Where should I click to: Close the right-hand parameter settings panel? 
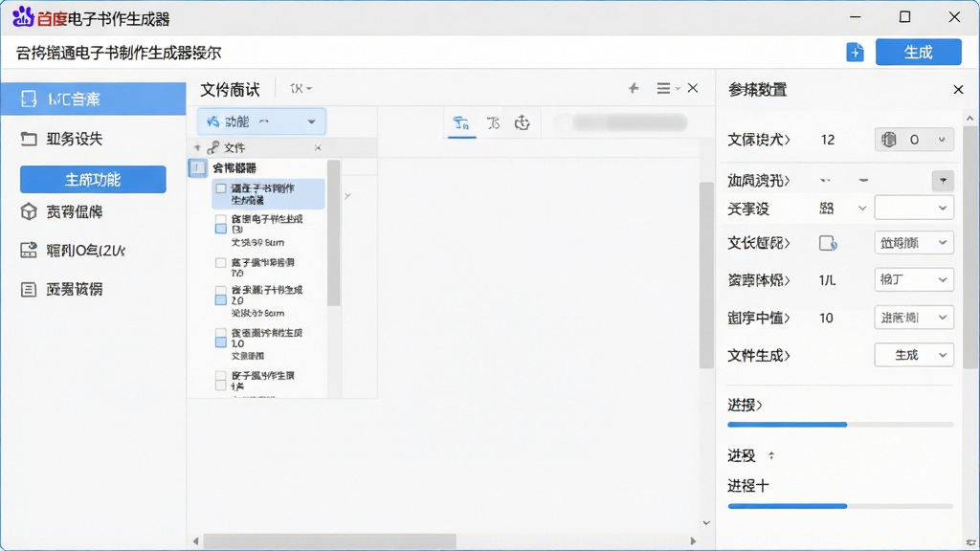click(958, 90)
